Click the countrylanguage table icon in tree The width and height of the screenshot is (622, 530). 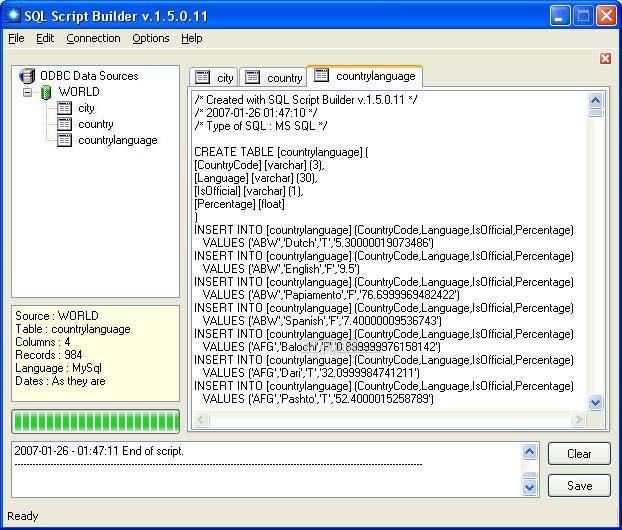pyautogui.click(x=64, y=140)
